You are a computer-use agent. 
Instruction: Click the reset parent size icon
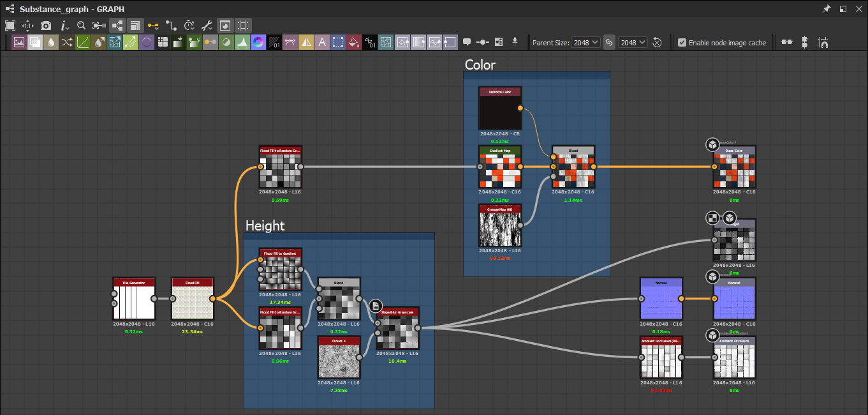click(x=658, y=43)
